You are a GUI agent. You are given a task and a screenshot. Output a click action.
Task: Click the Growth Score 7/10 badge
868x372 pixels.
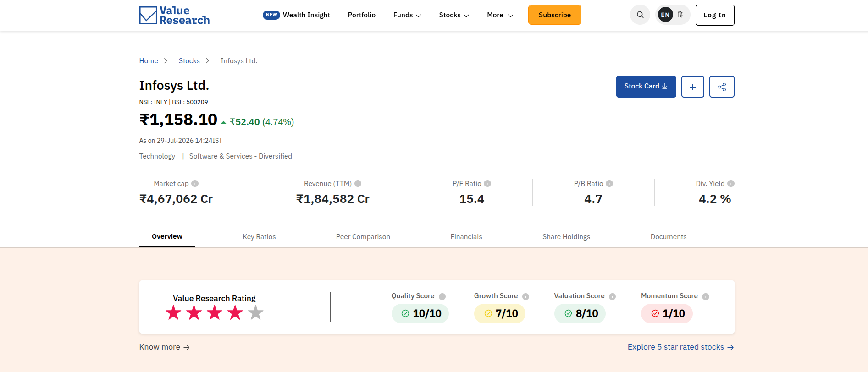click(x=499, y=314)
